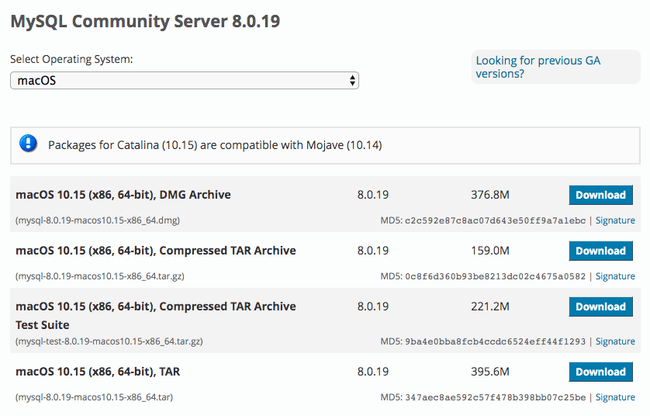Open Signature link for the TAR package
This screenshot has width=650, height=416.
pyautogui.click(x=615, y=397)
